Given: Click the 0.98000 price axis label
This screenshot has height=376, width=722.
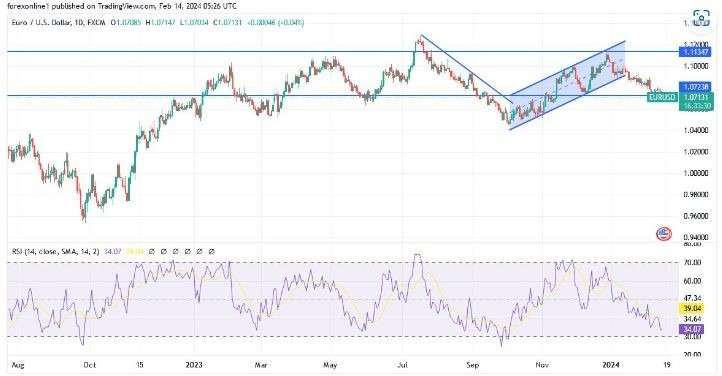Looking at the screenshot, I should (695, 194).
